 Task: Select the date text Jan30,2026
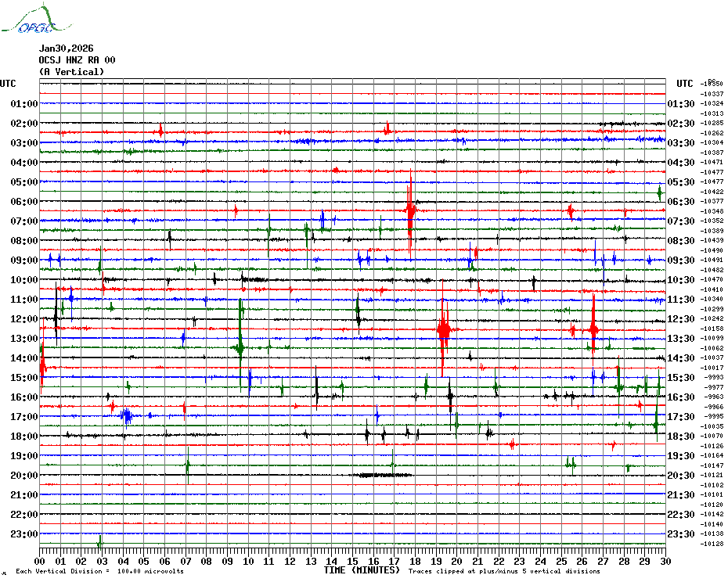coord(66,48)
